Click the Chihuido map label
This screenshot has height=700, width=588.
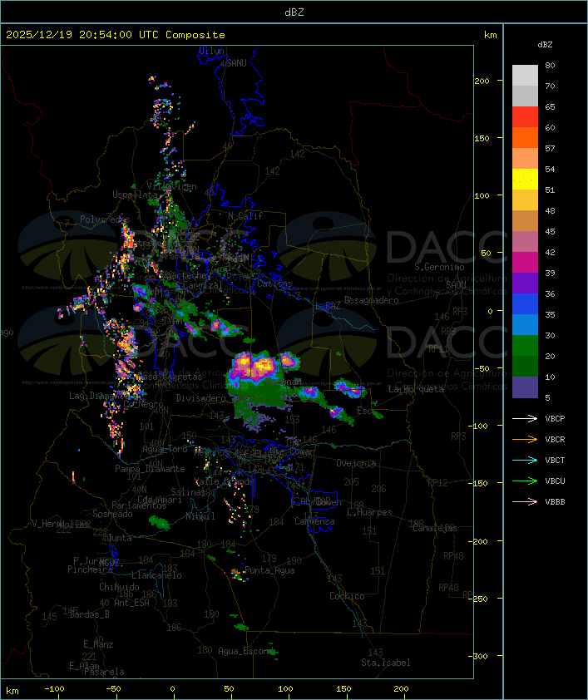(x=119, y=587)
